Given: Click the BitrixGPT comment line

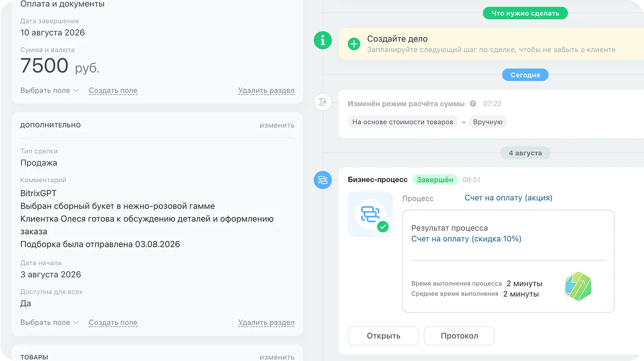Looking at the screenshot, I should tap(38, 193).
